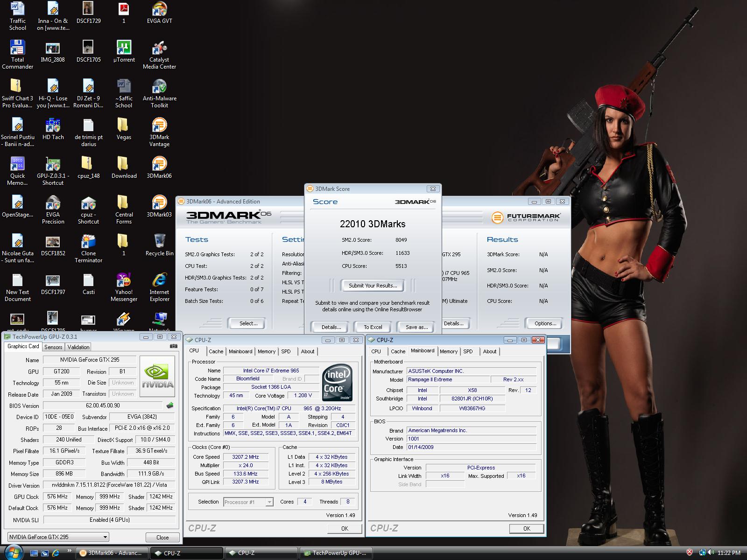Screen dimensions: 747x560
Task: Open the GPU selection dropdown in GPU-Z
Action: click(x=58, y=537)
